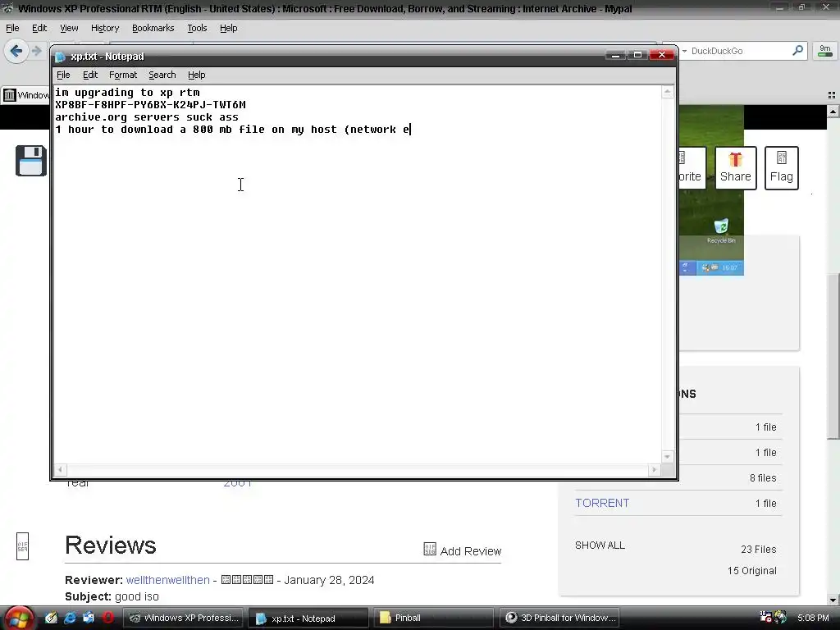Open the search engine dropdown arrow beside DuckDuckGo
840x630 pixels.
click(x=684, y=51)
